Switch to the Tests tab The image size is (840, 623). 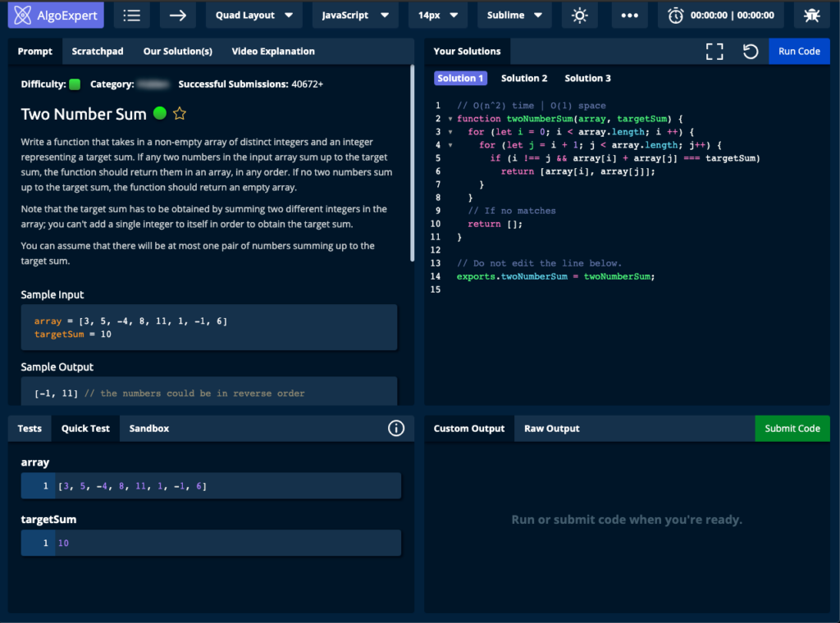[30, 428]
